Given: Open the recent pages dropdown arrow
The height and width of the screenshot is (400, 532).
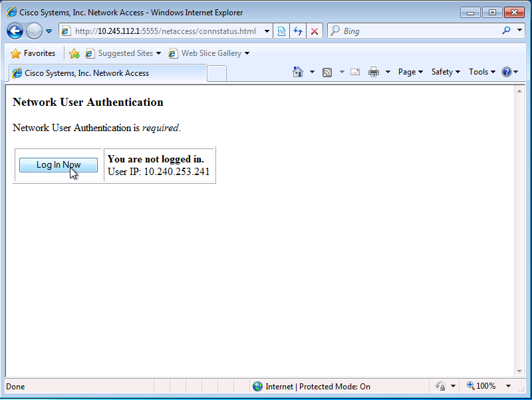Looking at the screenshot, I should click(49, 31).
